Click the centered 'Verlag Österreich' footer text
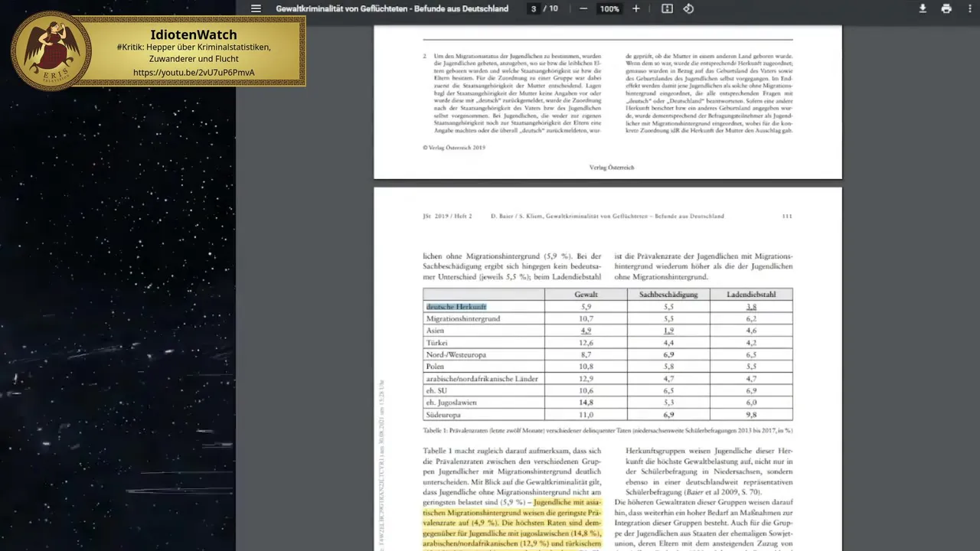980x551 pixels. pyautogui.click(x=612, y=167)
